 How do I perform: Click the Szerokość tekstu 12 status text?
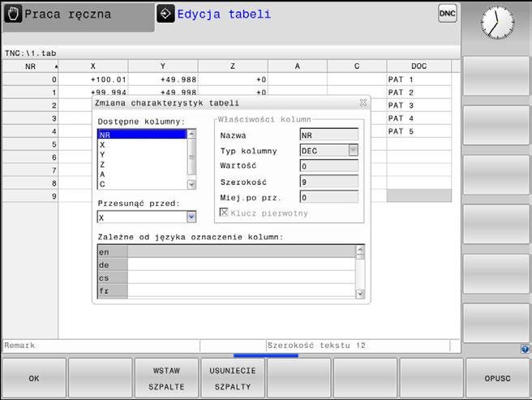point(316,346)
